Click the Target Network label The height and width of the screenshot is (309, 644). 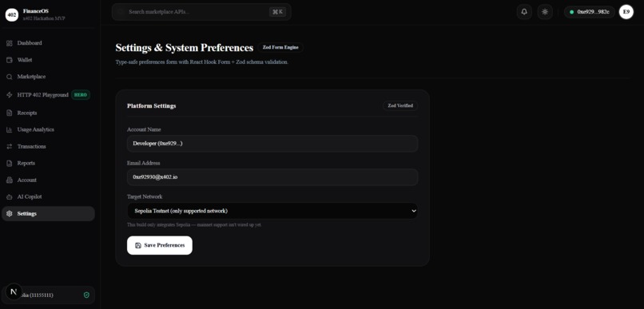coord(145,197)
